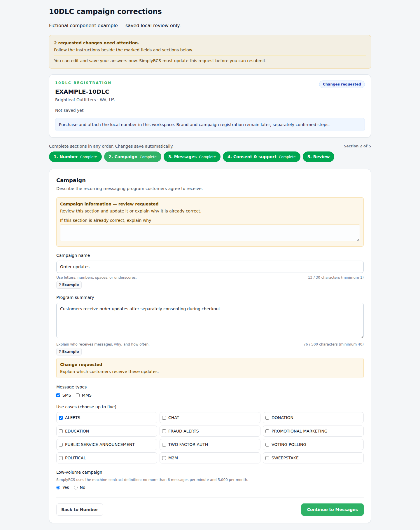Image resolution: width=420 pixels, height=530 pixels.
Task: Click into the Program summary text area
Action: pyautogui.click(x=210, y=320)
